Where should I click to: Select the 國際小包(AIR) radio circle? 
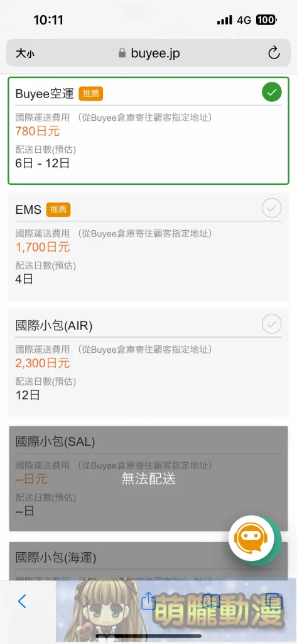tap(271, 325)
